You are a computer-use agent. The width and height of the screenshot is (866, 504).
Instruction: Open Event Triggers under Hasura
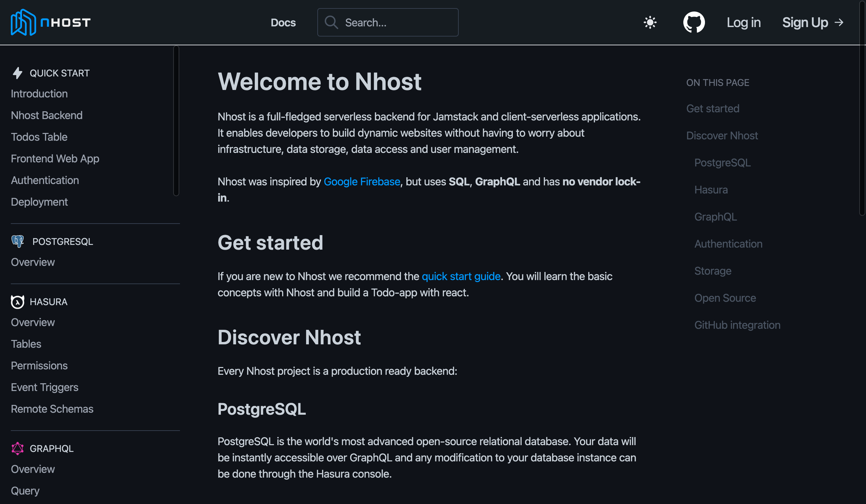coord(45,388)
